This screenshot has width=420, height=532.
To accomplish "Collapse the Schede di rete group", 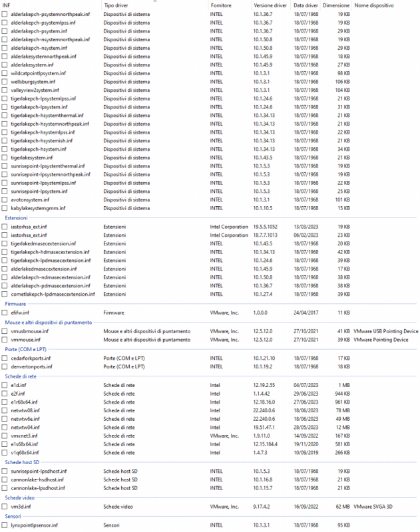I will (21, 376).
